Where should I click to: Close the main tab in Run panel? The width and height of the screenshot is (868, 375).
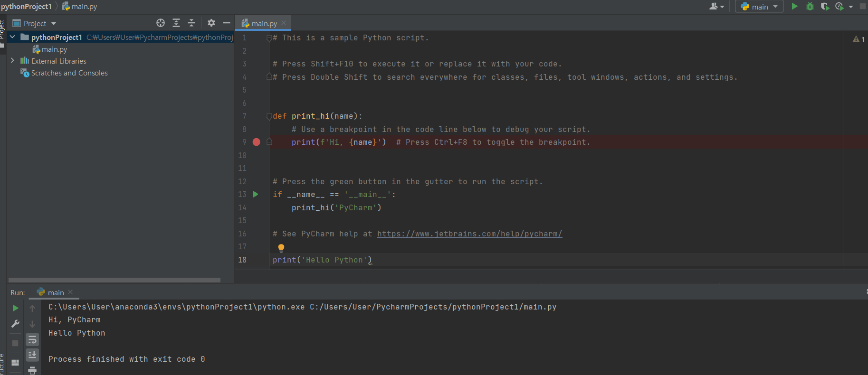pyautogui.click(x=70, y=292)
